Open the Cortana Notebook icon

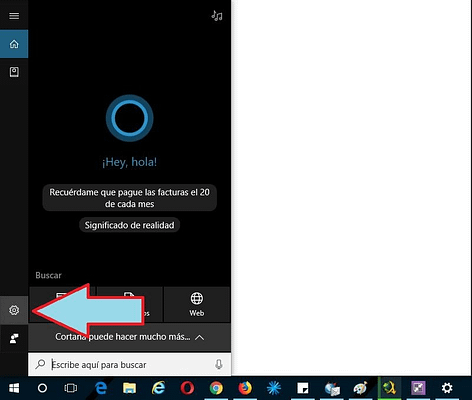[x=14, y=72]
